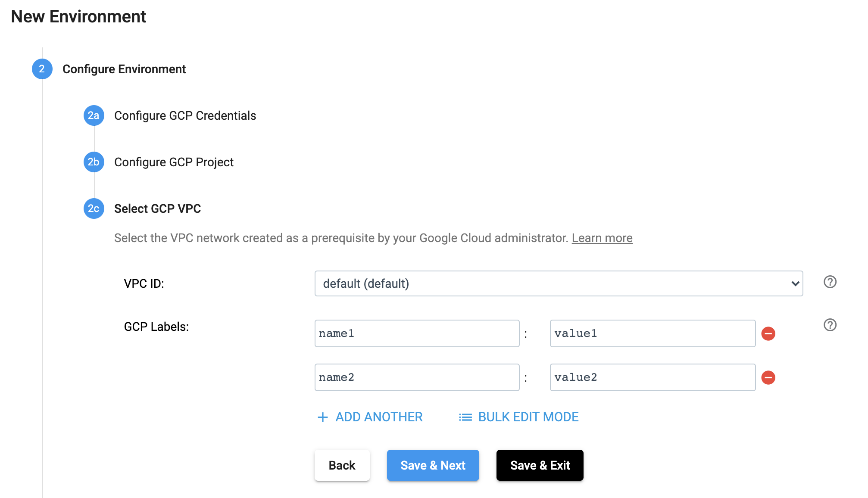Click the Save & Exit button
The image size is (868, 498).
[x=540, y=465]
